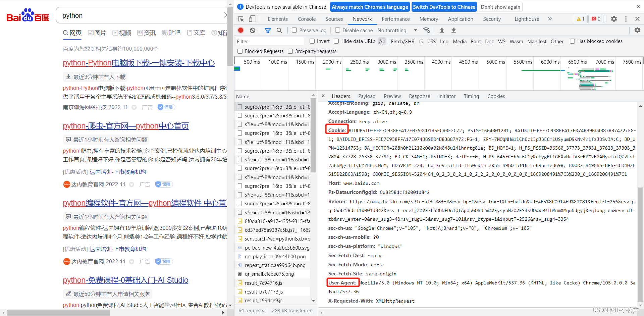
Task: Close the request details pane
Action: (323, 96)
